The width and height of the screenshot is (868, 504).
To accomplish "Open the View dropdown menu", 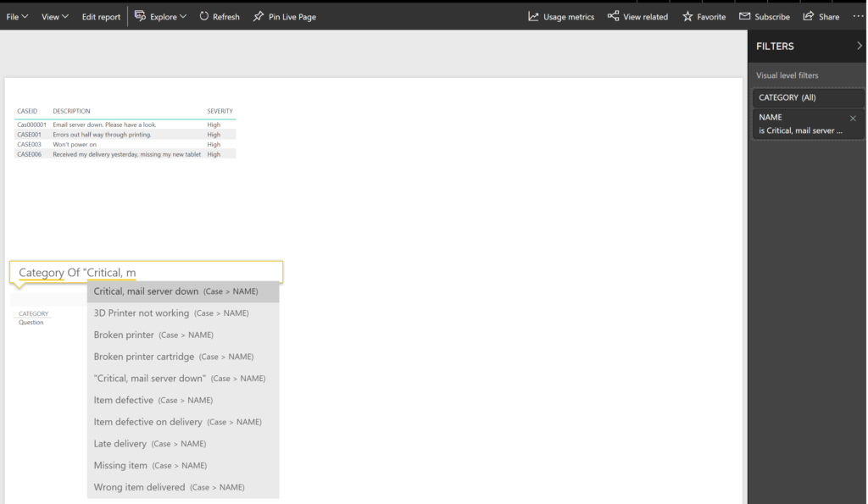I will tap(53, 16).
